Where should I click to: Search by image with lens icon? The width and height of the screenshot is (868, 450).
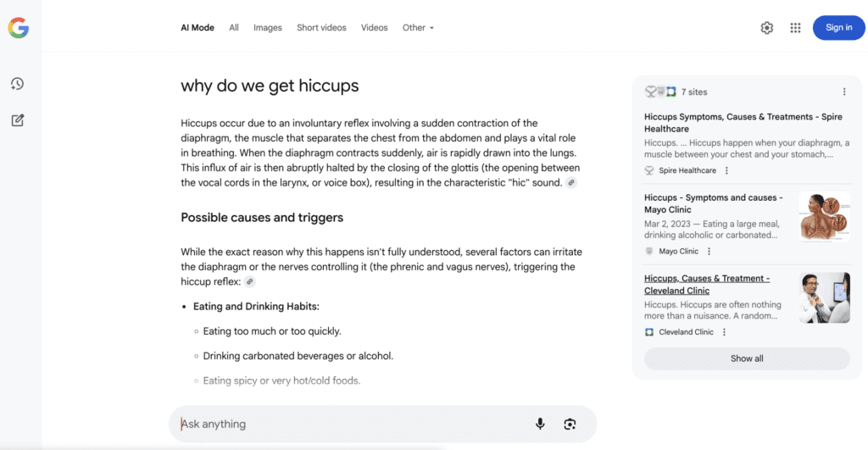[570, 424]
